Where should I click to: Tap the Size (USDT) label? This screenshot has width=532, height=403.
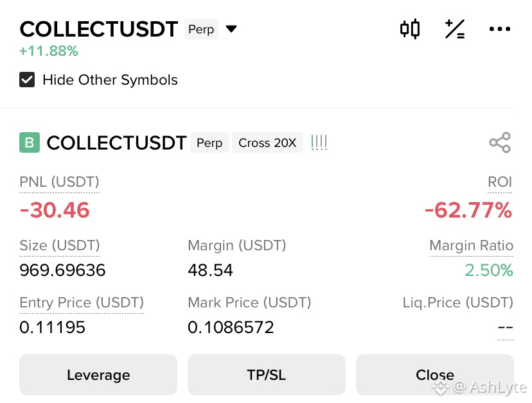point(60,245)
